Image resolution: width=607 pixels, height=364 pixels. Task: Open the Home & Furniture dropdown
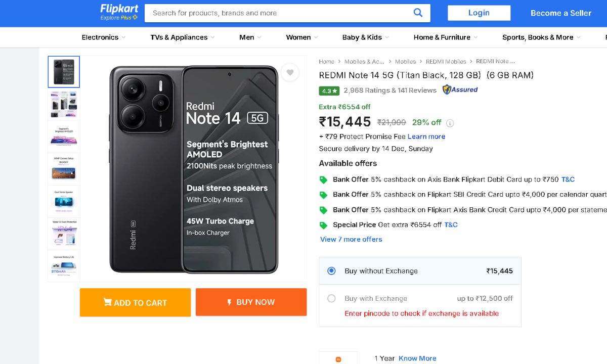tap(445, 37)
